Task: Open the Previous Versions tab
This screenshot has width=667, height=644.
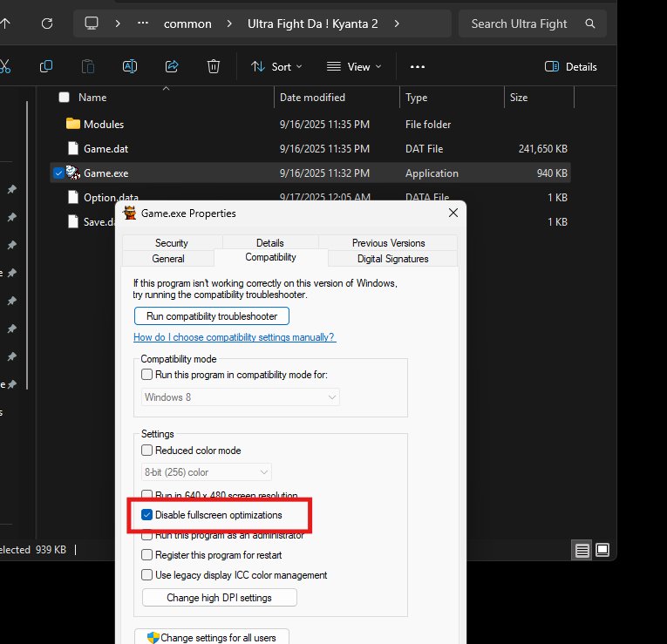Action: tap(388, 243)
